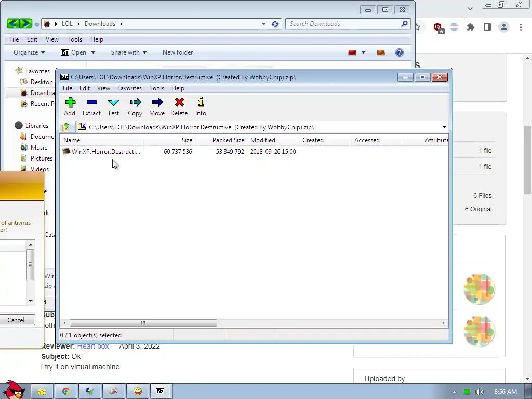The width and height of the screenshot is (532, 399).
Task: Expand the 7-Zip address path dropdown
Action: tap(444, 127)
